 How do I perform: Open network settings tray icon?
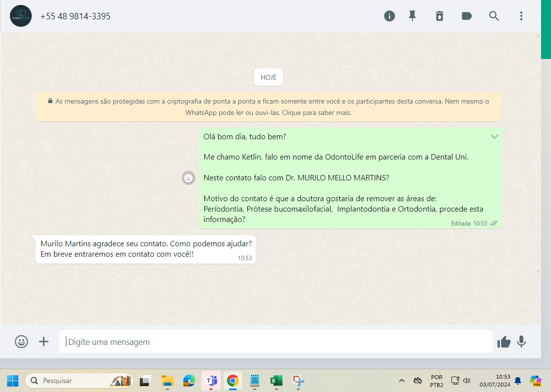[x=455, y=381]
